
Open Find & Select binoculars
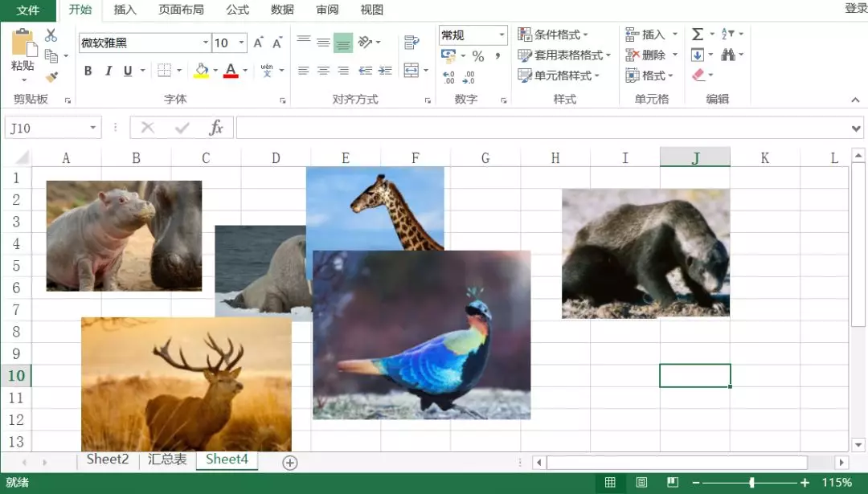tap(728, 55)
